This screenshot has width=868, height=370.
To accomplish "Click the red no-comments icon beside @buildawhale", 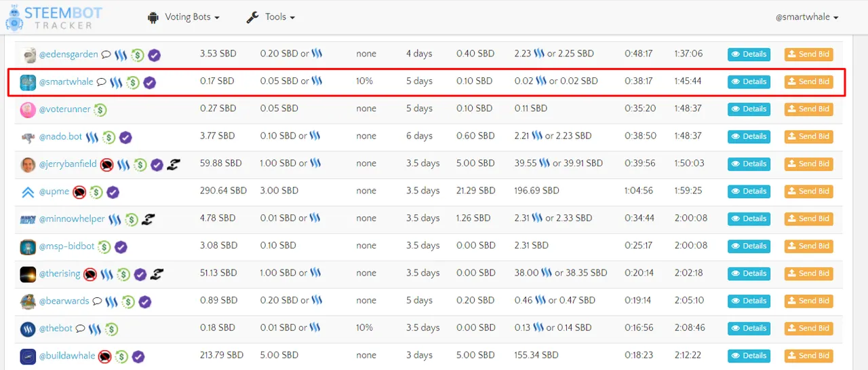I will tap(104, 356).
